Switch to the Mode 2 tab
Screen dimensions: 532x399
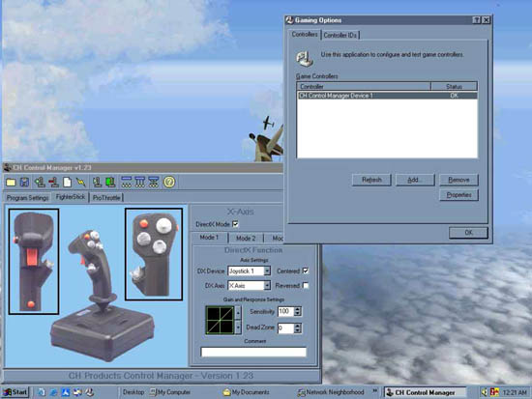(246, 238)
